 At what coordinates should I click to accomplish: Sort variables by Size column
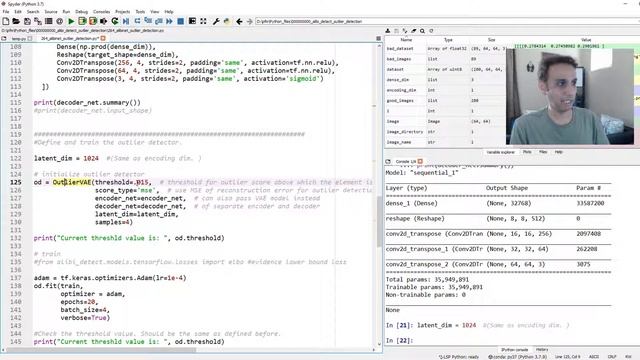(x=491, y=40)
